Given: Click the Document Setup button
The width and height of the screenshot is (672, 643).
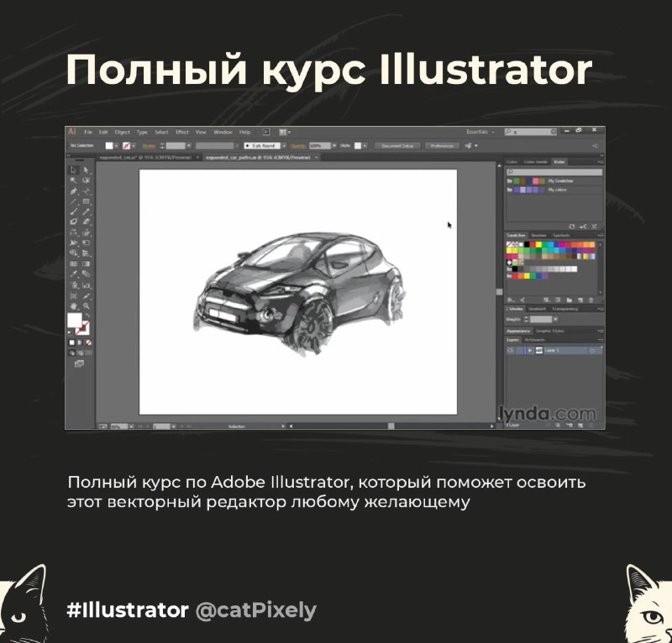Looking at the screenshot, I should 397,146.
